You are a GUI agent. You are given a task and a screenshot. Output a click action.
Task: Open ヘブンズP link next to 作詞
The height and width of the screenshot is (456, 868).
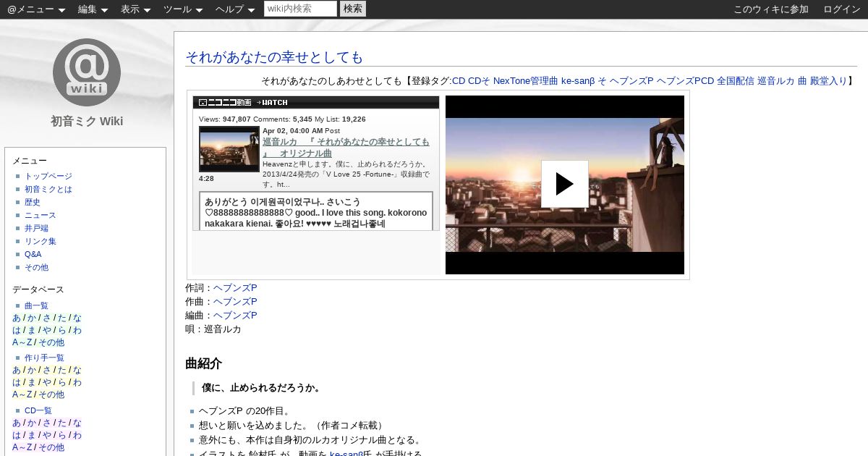235,288
